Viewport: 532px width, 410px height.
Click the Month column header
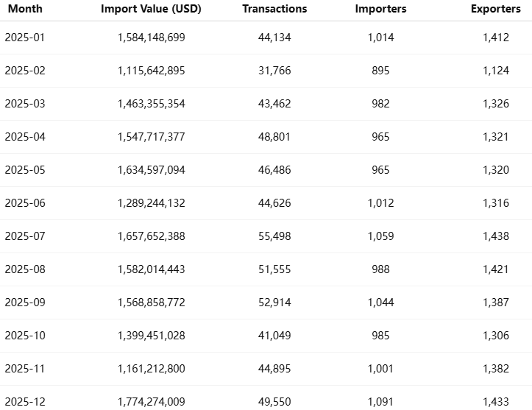tap(25, 10)
